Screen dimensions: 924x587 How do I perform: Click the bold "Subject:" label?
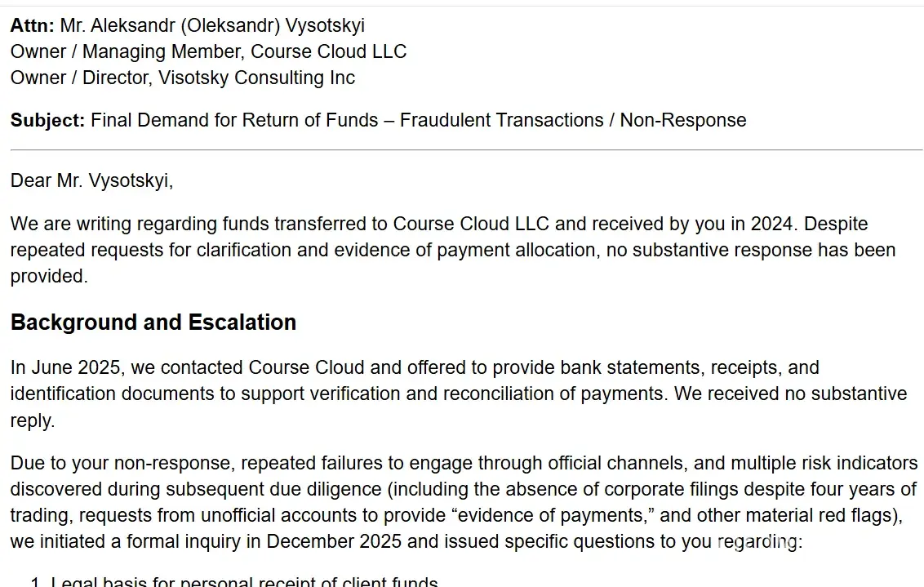[x=47, y=120]
